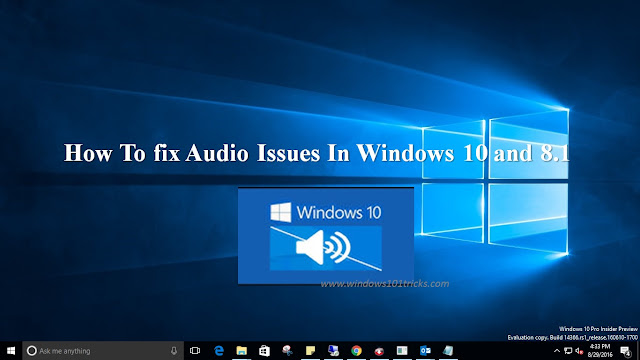Activate the Cortana microphone

coord(174,351)
